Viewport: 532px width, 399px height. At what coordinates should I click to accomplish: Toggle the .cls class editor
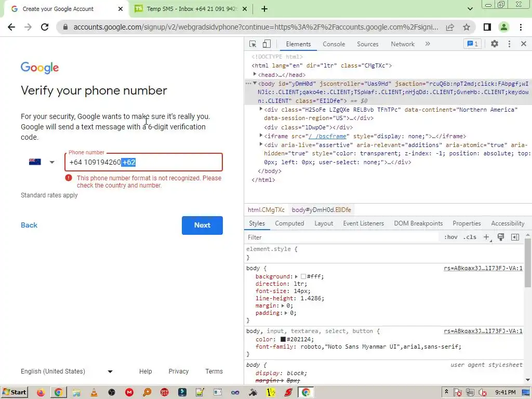[470, 237]
